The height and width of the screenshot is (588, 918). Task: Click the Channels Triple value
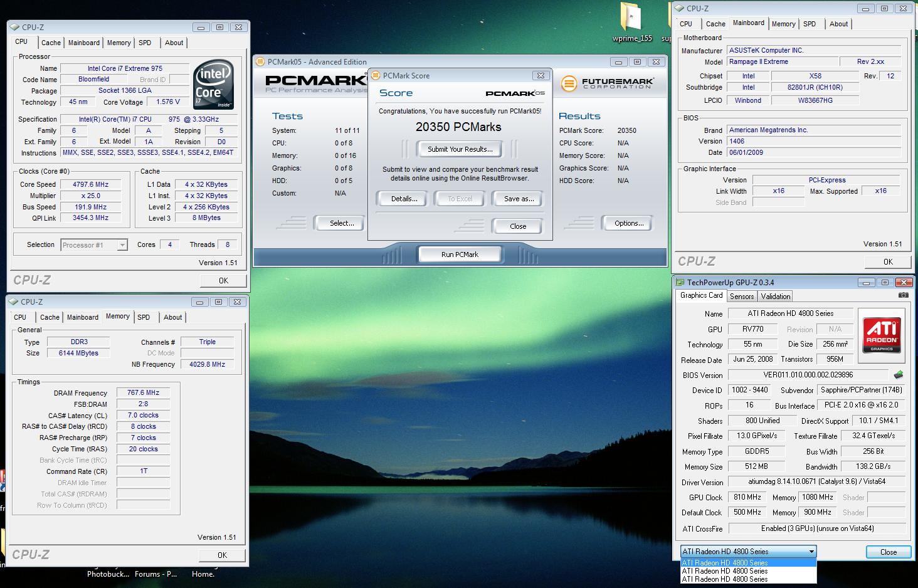(207, 342)
